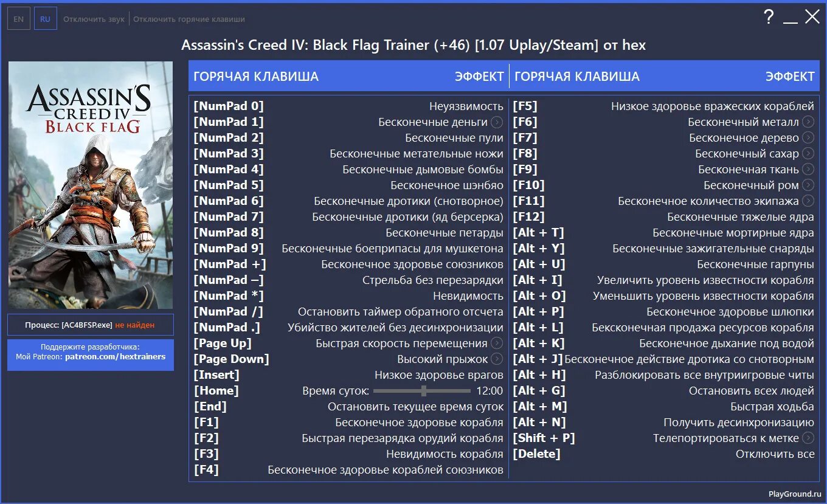This screenshot has height=504, width=827.
Task: Toggle Убийство жителей без десинхронизации
Action: click(x=395, y=328)
